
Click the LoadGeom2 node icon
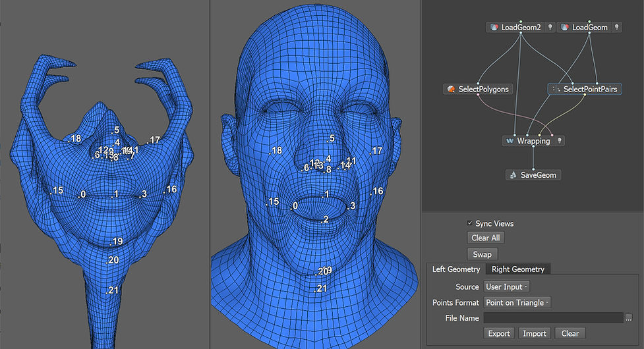pyautogui.click(x=494, y=28)
